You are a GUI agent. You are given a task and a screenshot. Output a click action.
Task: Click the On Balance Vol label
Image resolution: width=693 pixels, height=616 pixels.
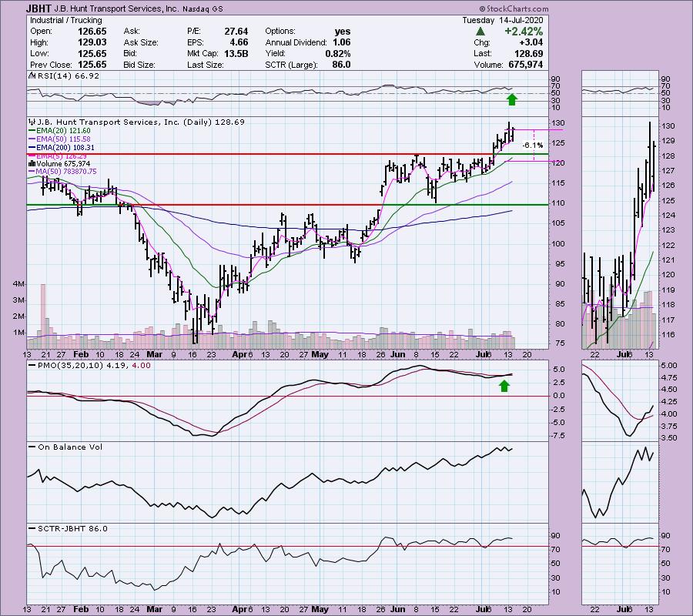coord(65,447)
